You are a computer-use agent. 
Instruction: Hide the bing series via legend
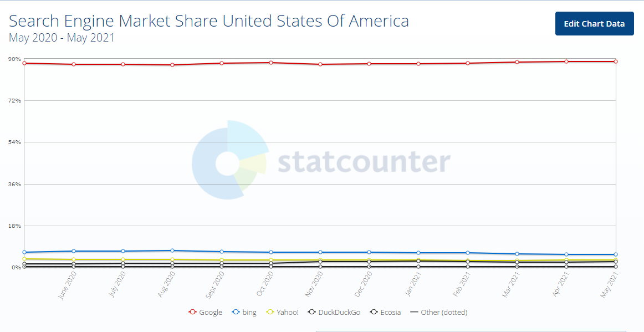click(244, 312)
